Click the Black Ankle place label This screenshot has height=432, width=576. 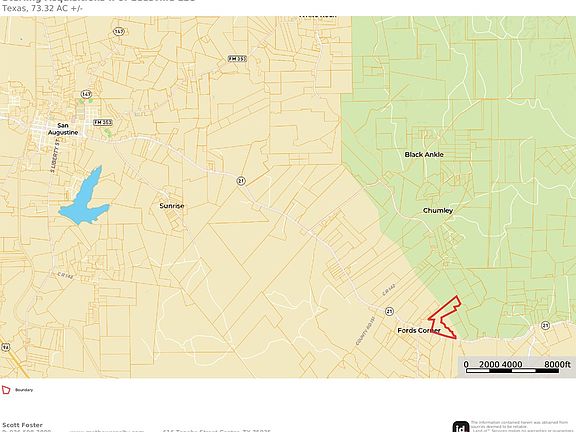click(x=424, y=154)
